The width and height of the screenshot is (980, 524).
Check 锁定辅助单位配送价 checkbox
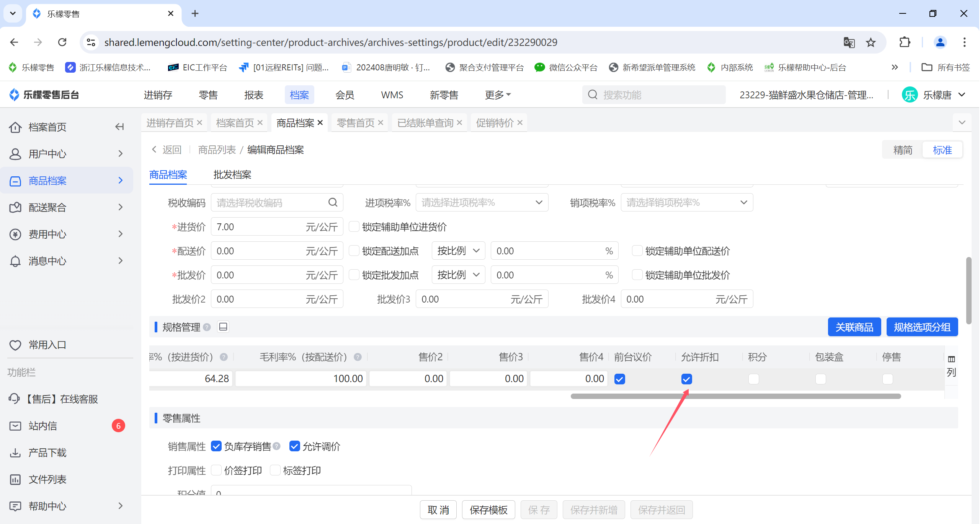637,251
